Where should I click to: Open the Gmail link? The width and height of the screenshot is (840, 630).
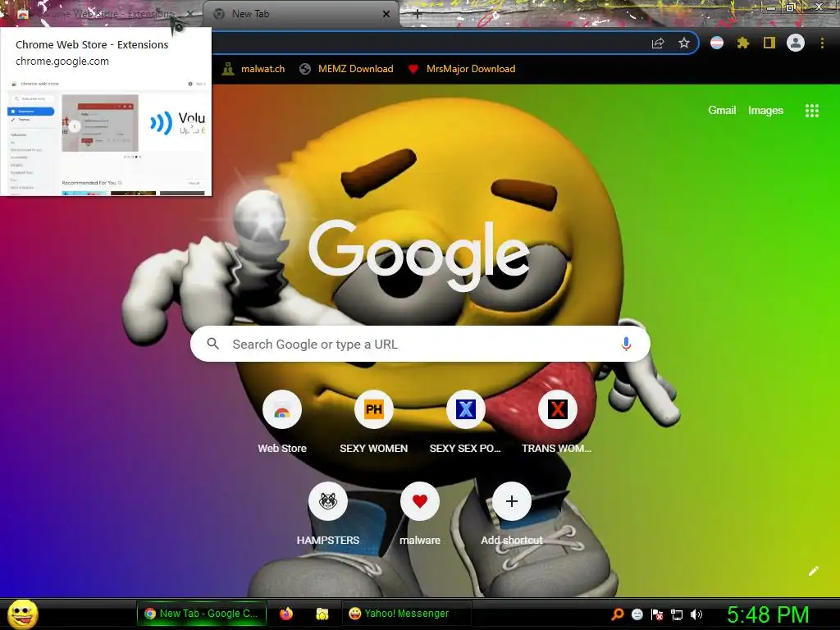(x=722, y=111)
